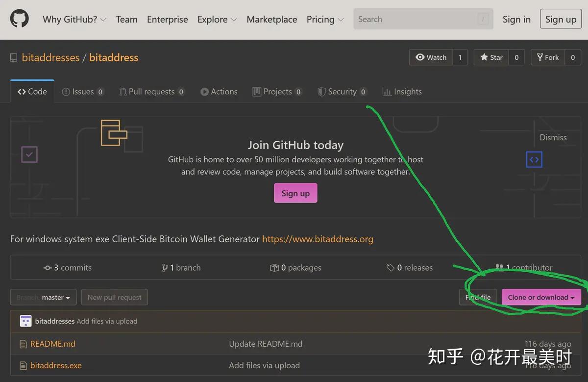
Task: Dismiss the Join GitHub today banner
Action: click(553, 138)
